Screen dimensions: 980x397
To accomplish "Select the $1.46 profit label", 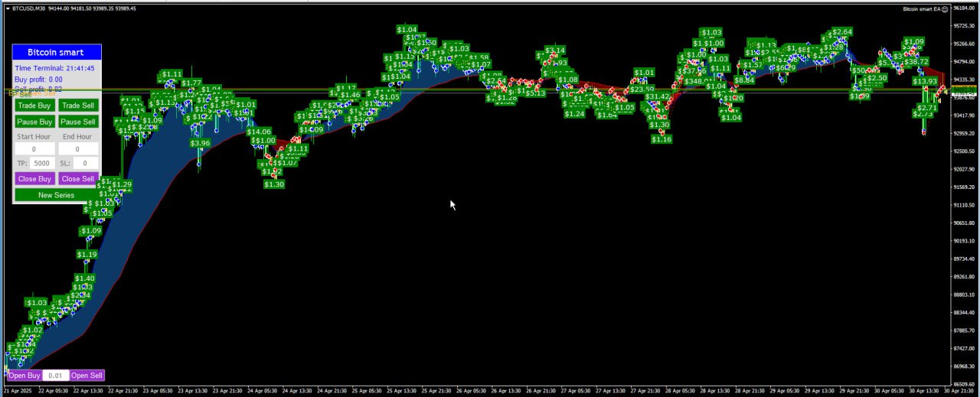I will 349,95.
